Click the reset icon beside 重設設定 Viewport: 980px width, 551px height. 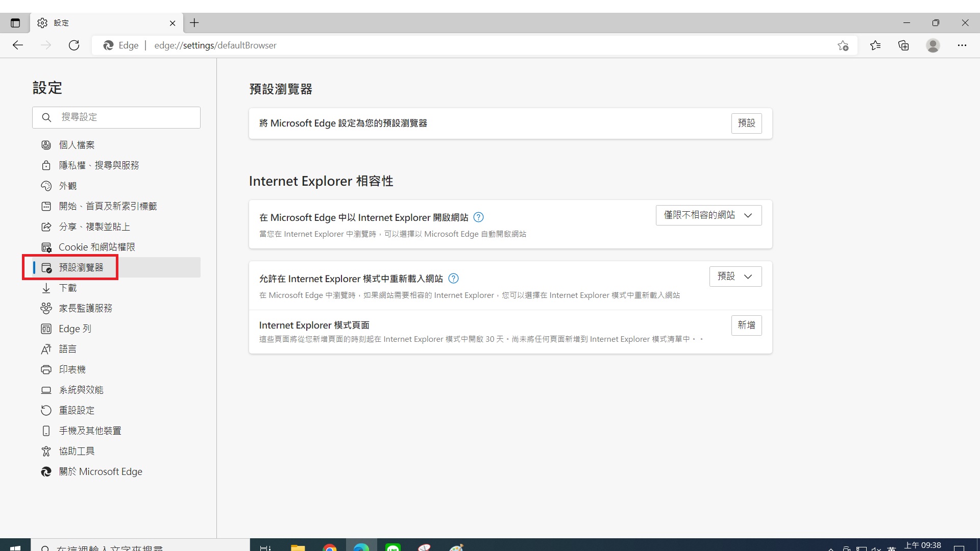pos(46,410)
